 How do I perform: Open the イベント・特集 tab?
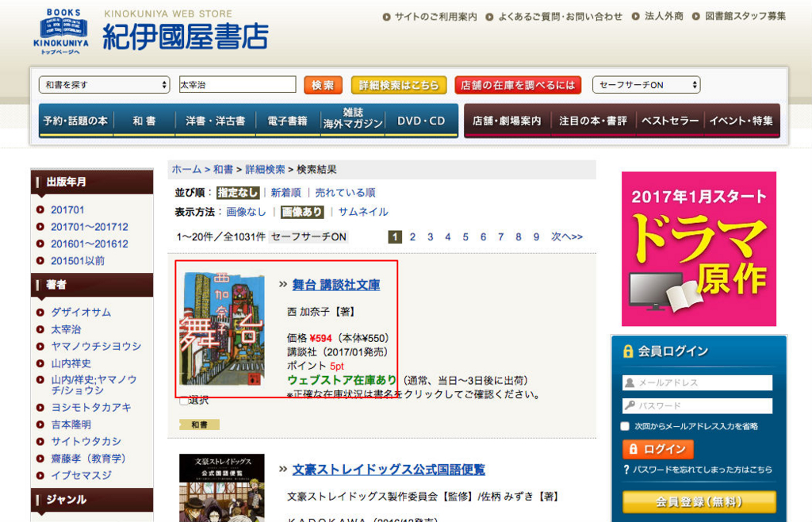(741, 121)
